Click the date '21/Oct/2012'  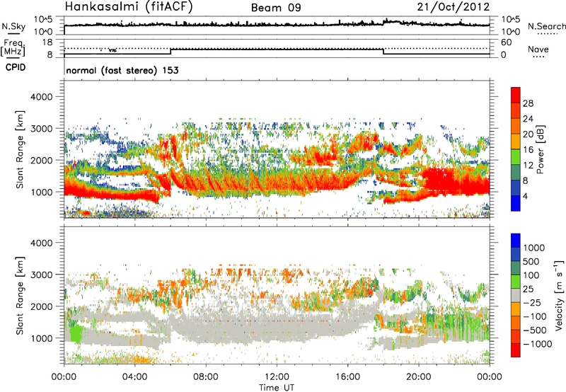454,7
